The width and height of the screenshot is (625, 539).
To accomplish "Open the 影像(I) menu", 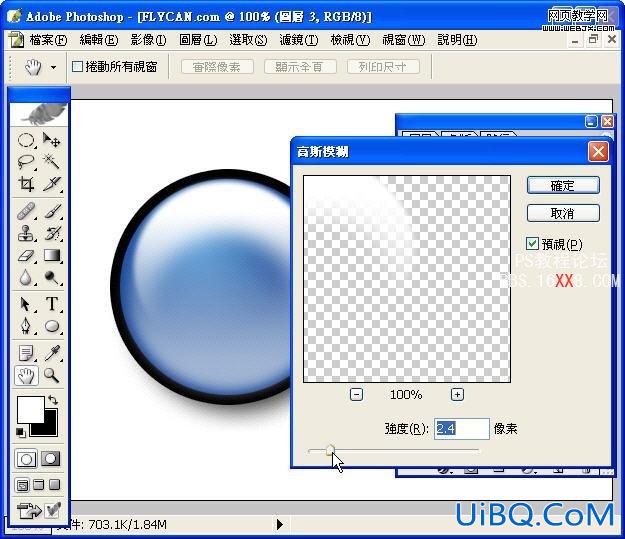I will [x=148, y=40].
